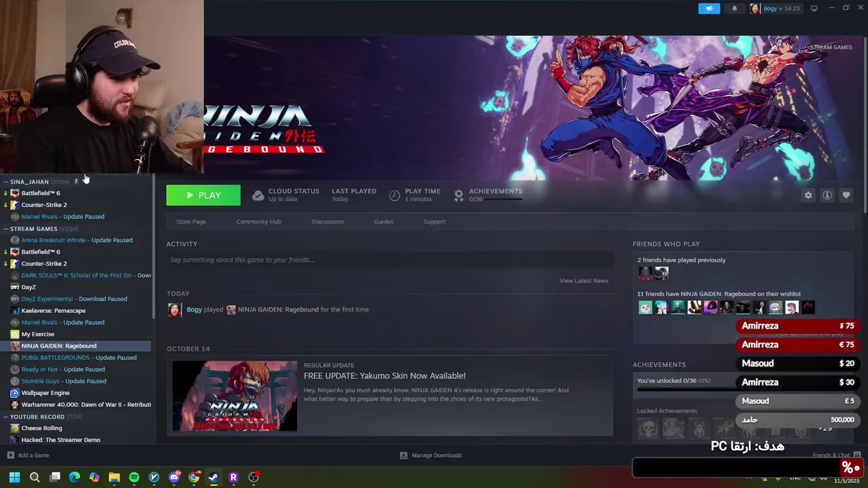Open the Guides tab
This screenshot has width=868, height=488.
[x=383, y=222]
